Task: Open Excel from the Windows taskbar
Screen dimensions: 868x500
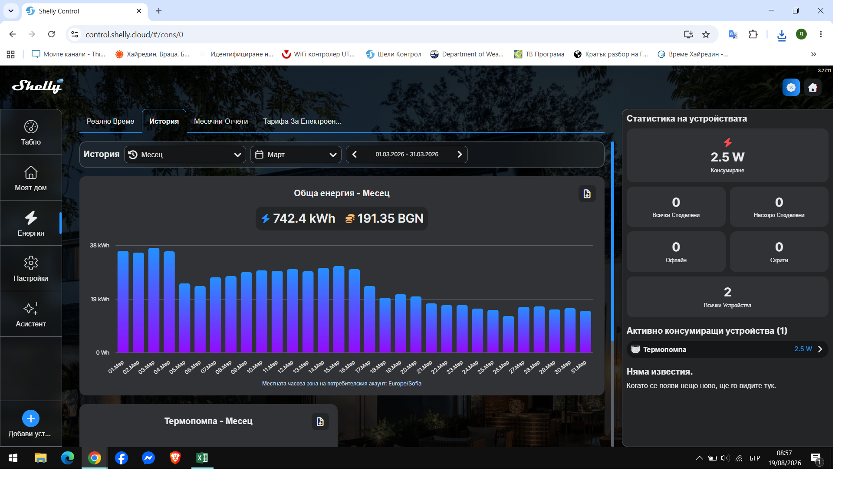Action: click(202, 458)
